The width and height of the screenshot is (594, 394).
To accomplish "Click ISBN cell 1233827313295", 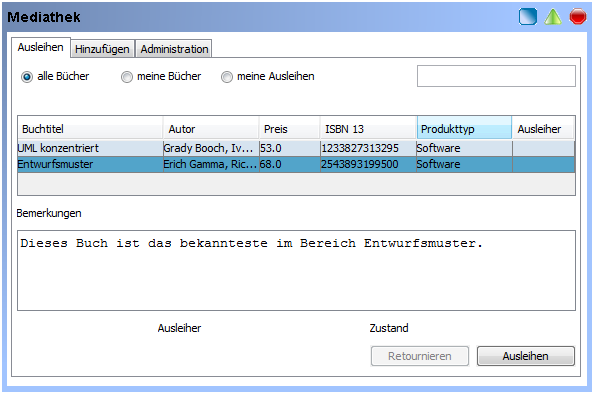I will tap(368, 148).
